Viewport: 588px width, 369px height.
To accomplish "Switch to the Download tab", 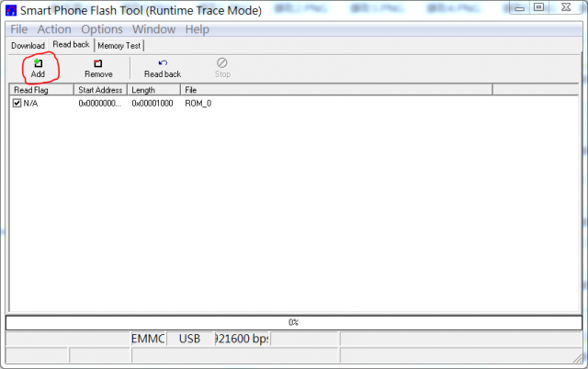I will [28, 46].
